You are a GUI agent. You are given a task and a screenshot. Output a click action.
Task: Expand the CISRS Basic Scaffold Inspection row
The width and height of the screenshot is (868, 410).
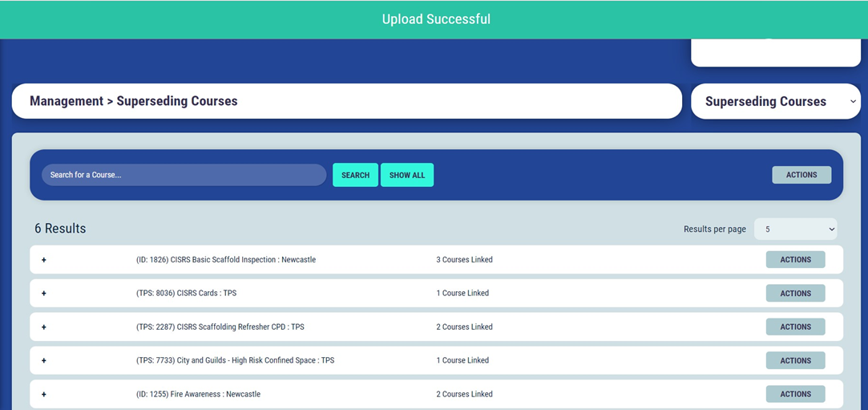(x=44, y=260)
